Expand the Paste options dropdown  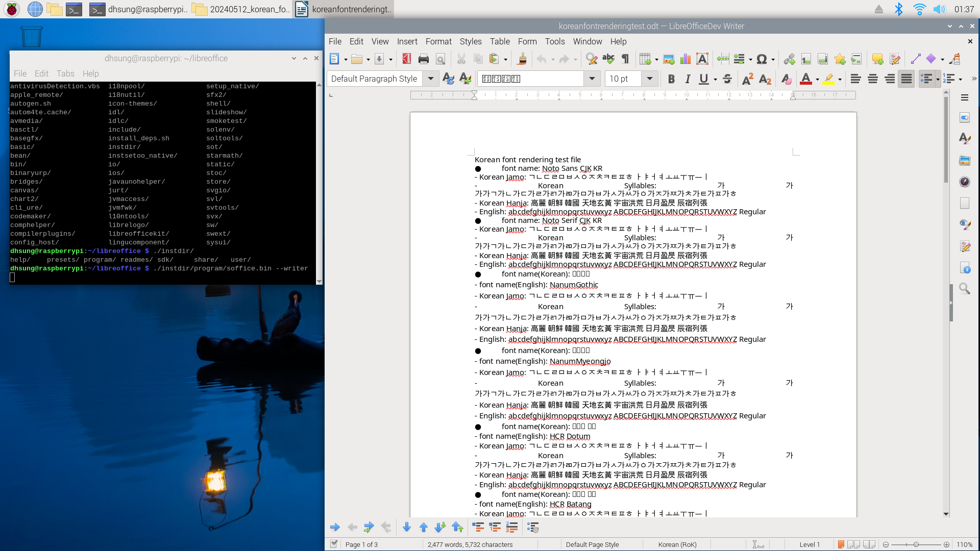pos(505,60)
